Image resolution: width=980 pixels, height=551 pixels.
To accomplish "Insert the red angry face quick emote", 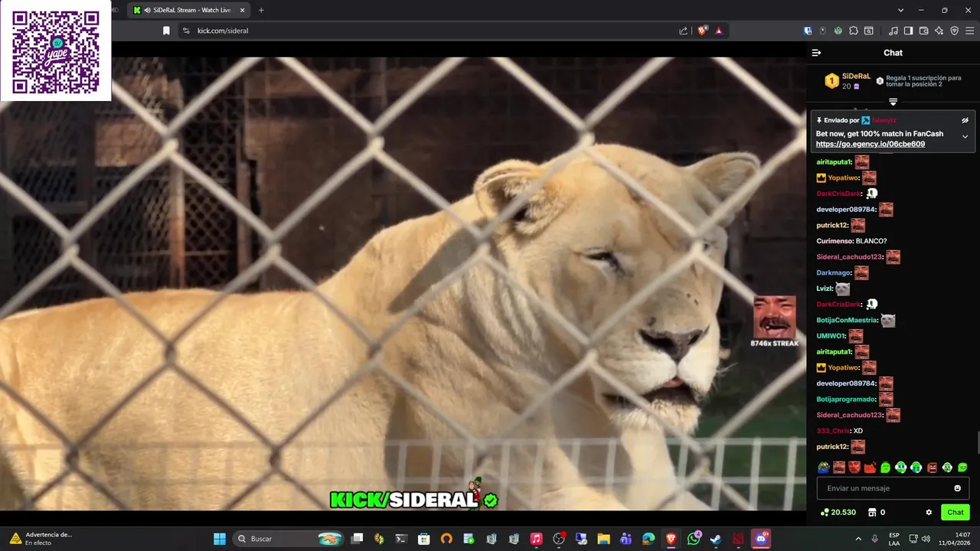I will point(854,468).
